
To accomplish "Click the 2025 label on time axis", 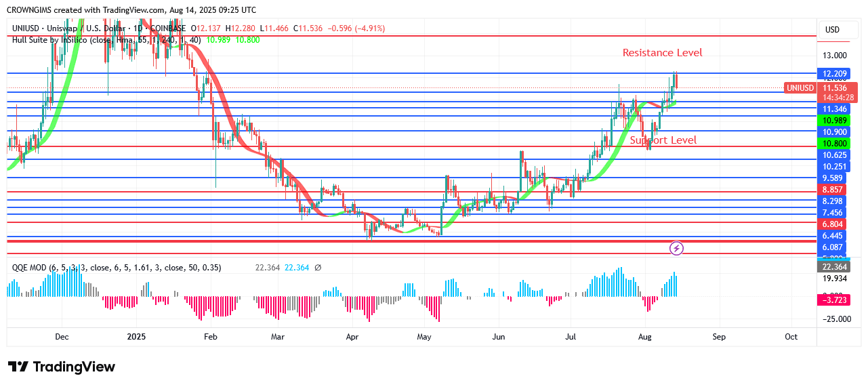I will 136,337.
